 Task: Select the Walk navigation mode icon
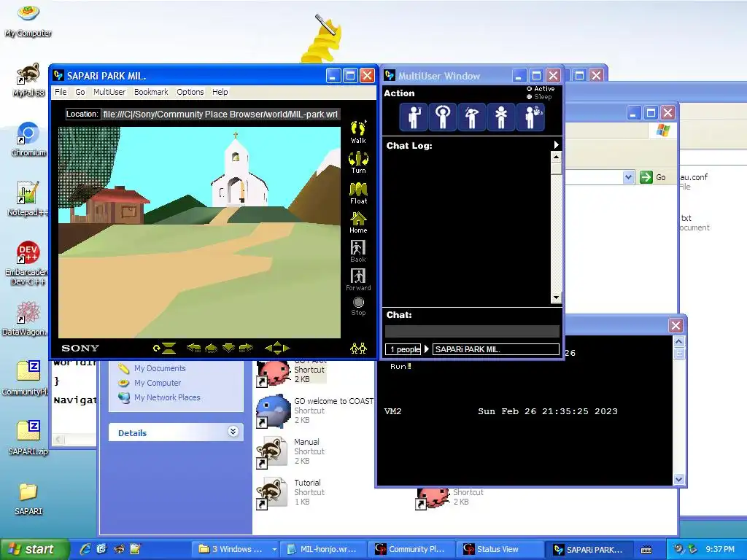358,132
